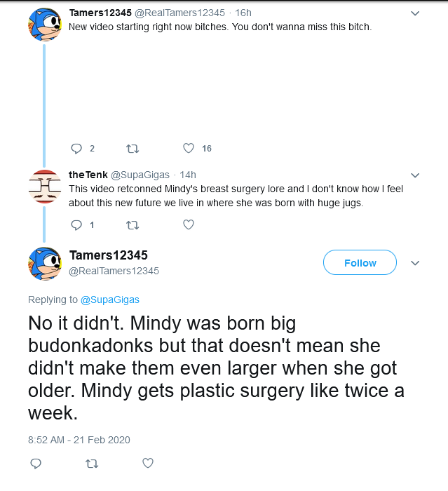Expand the chevron menu on theTenk's tweet
This screenshot has width=448, height=491.
pos(415,175)
